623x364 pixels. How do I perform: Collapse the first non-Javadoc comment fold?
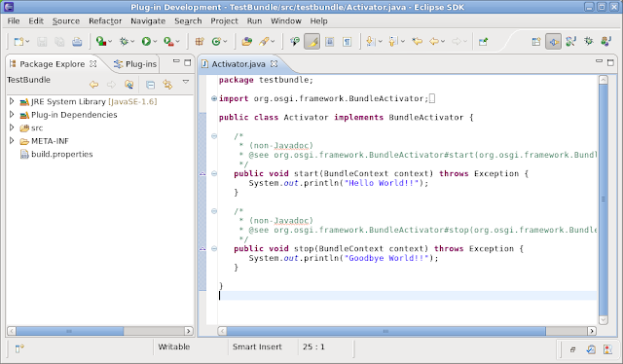pos(214,136)
